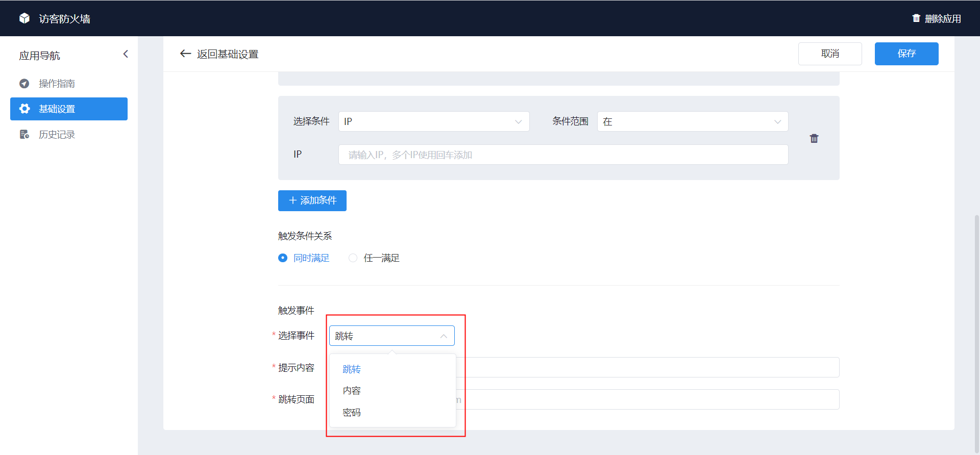
Task: Click the 提示内容 input field
Action: [x=647, y=367]
